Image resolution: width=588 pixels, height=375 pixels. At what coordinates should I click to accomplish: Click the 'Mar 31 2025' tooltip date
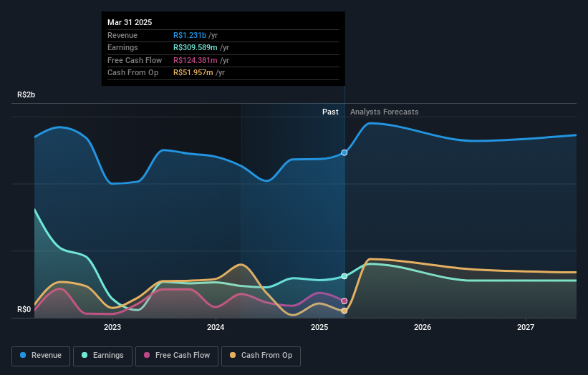130,22
